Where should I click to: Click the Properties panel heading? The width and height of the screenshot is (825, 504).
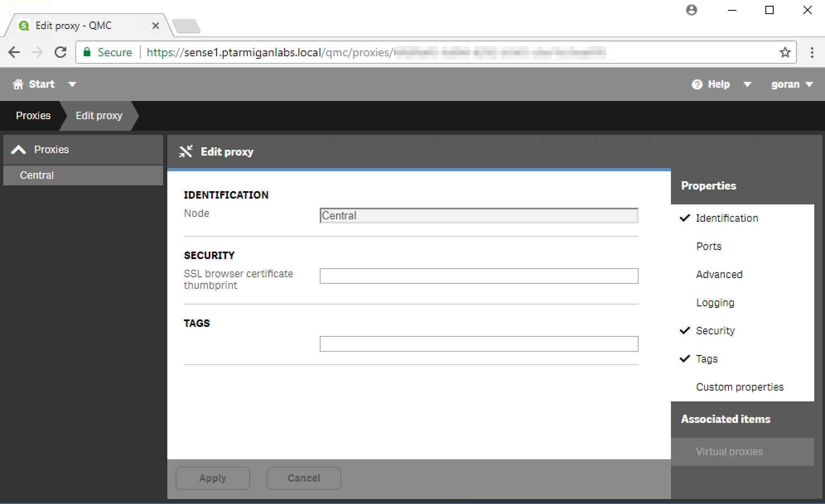709,186
